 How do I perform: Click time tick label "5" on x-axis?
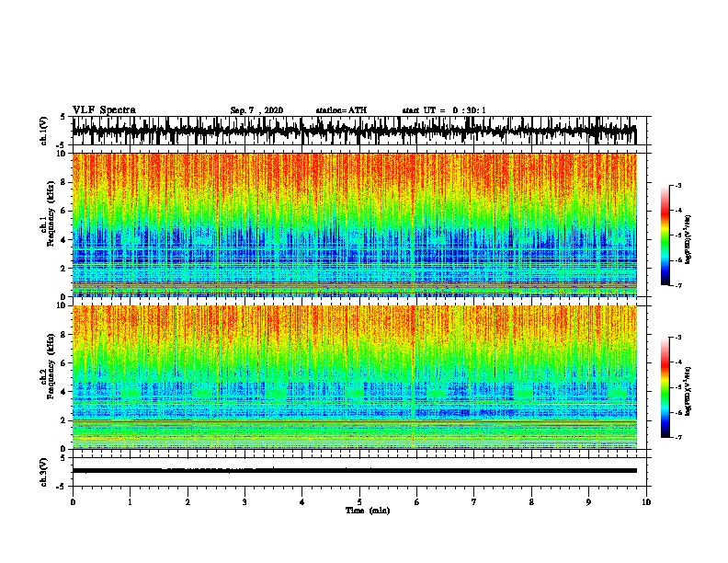pyautogui.click(x=359, y=502)
